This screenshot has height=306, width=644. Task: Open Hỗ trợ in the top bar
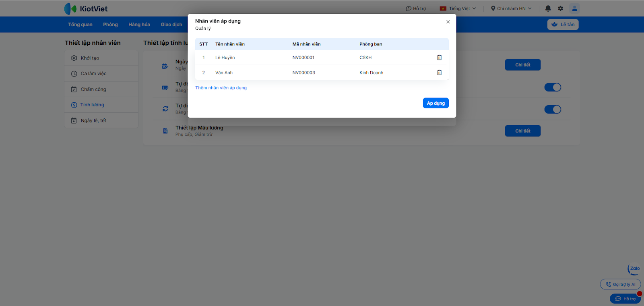(416, 8)
